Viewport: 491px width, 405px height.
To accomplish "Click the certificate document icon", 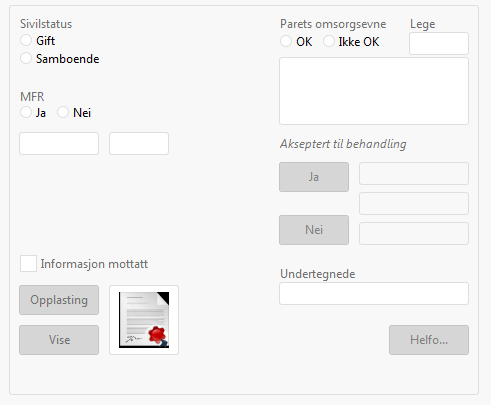I will [144, 320].
